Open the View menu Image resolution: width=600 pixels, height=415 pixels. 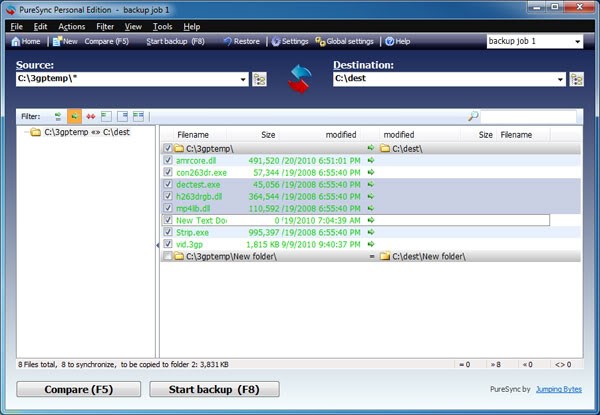pos(133,27)
